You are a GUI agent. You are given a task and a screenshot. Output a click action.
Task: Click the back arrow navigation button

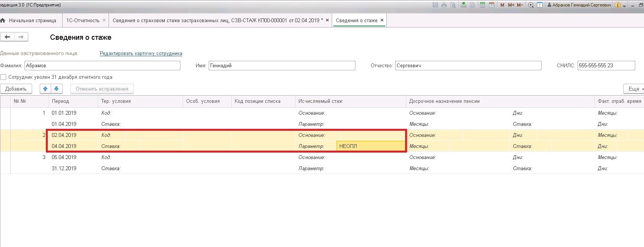(7, 37)
